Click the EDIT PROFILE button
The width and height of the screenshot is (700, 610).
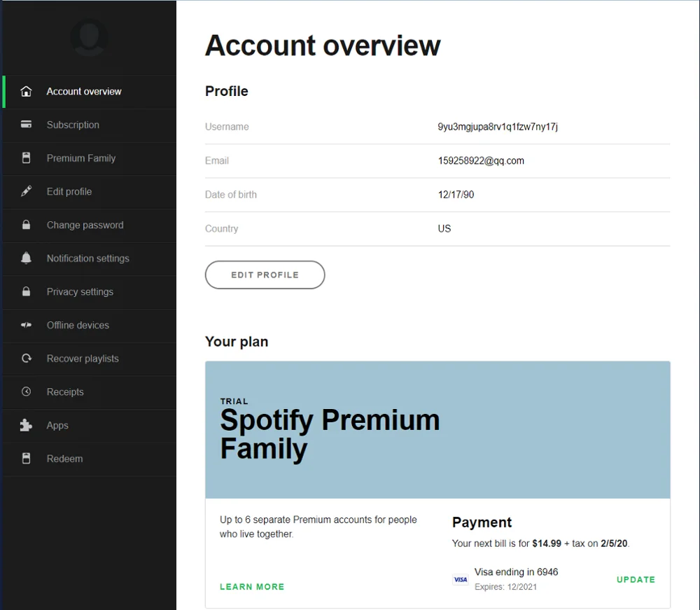coord(265,275)
